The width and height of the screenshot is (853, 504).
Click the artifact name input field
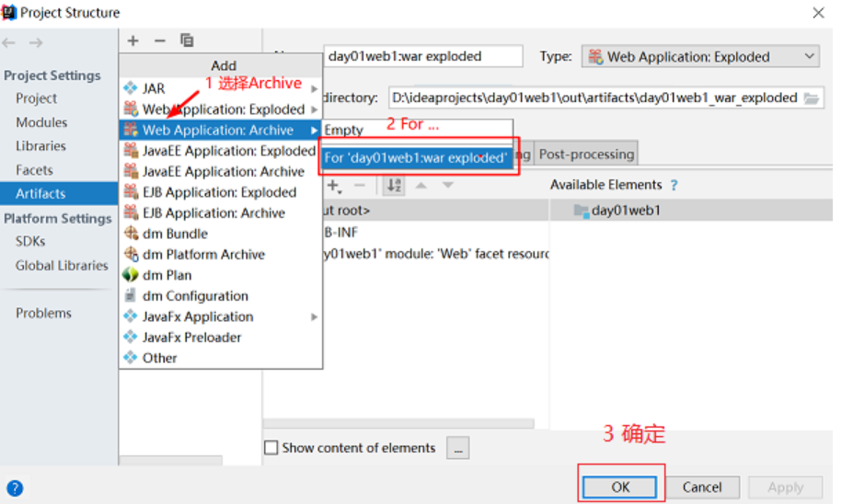click(x=422, y=56)
